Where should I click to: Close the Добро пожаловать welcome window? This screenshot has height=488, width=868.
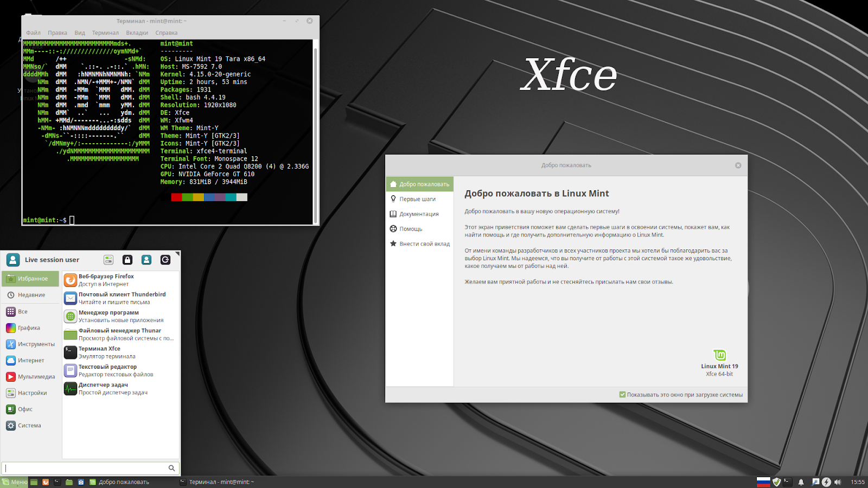coord(738,165)
